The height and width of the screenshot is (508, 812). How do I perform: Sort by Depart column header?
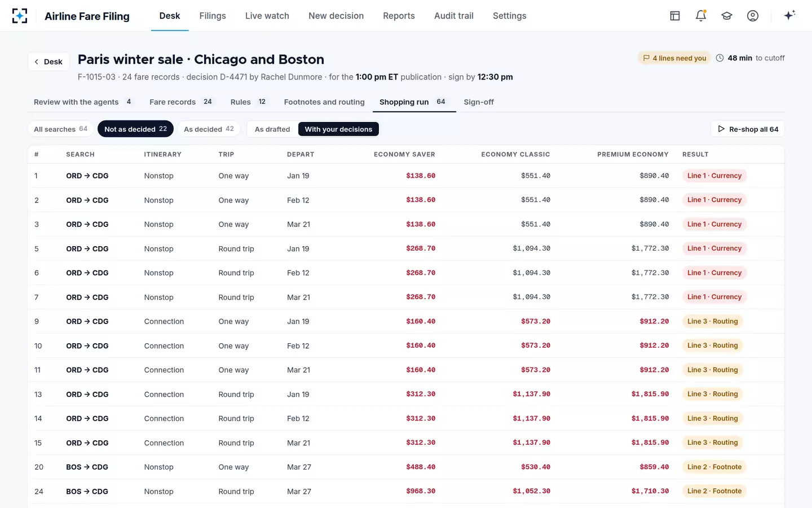pyautogui.click(x=301, y=154)
